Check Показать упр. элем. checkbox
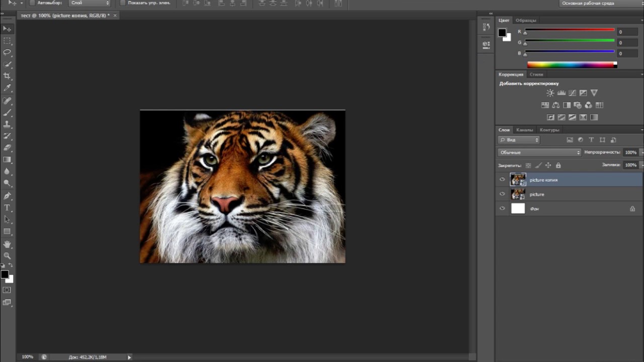Image resolution: width=644 pixels, height=362 pixels. (123, 3)
